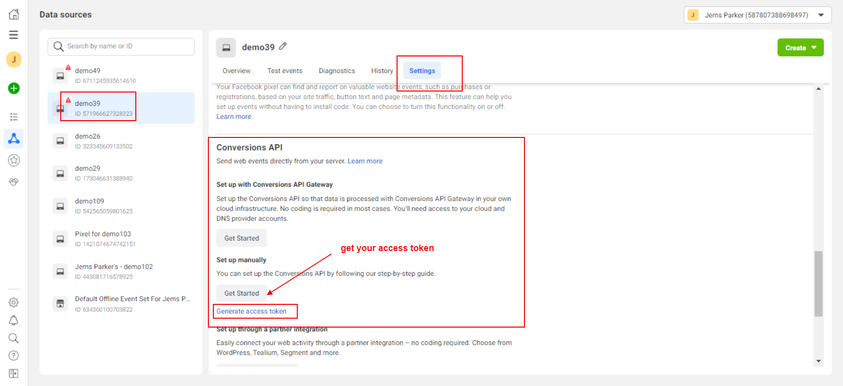Click the bottom panel layout icon

coord(14,373)
